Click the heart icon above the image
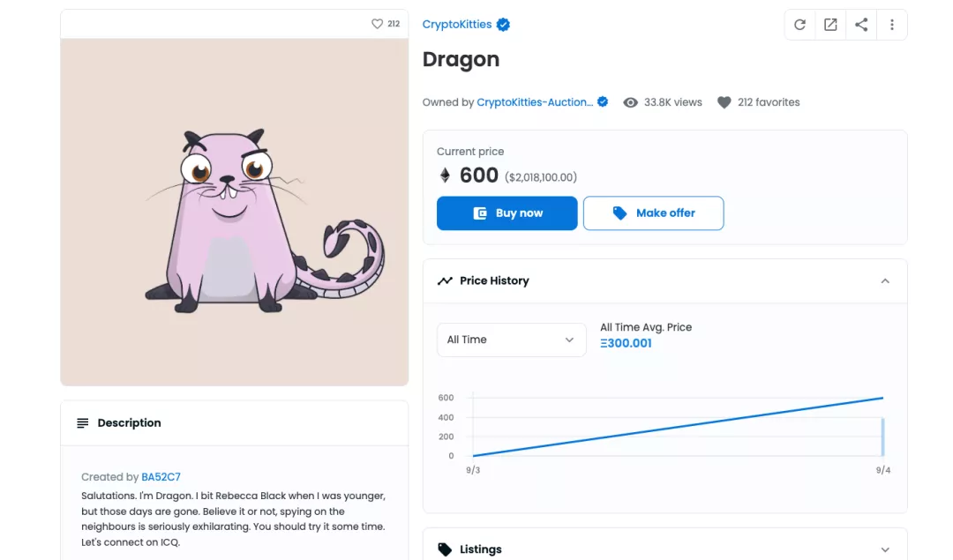 [x=377, y=24]
